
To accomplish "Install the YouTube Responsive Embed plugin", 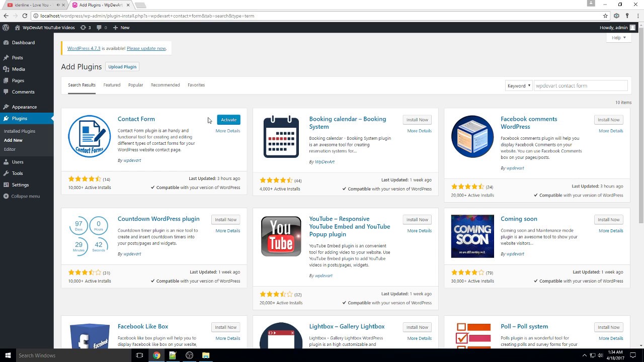I will point(417,220).
